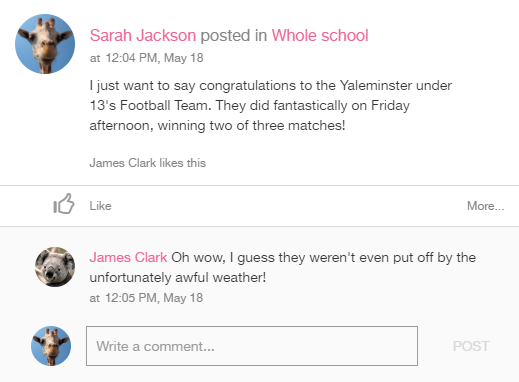Open James Clark's koala avatar
Screen dimensions: 519x382
pyautogui.click(x=55, y=267)
